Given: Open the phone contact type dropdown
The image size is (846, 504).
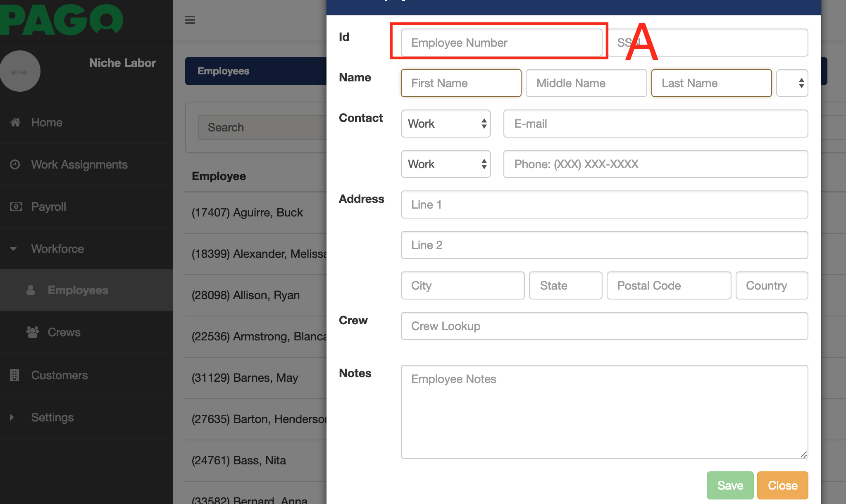Looking at the screenshot, I should [446, 164].
